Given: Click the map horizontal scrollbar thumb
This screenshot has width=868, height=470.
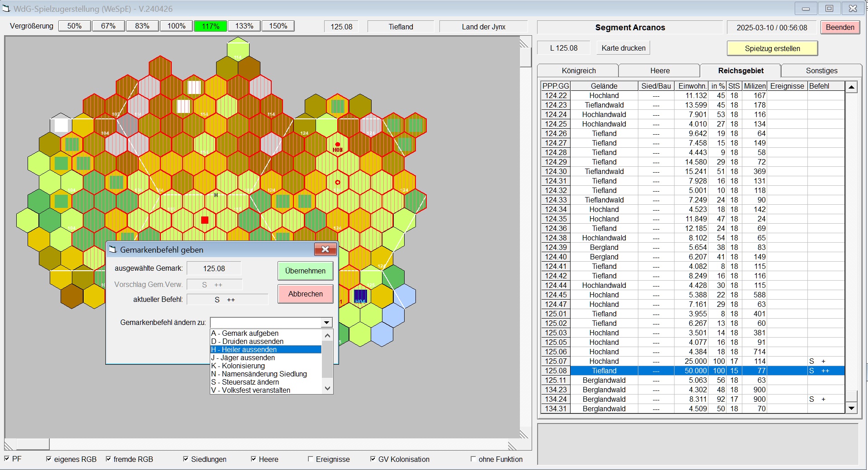Looking at the screenshot, I should click(x=33, y=444).
